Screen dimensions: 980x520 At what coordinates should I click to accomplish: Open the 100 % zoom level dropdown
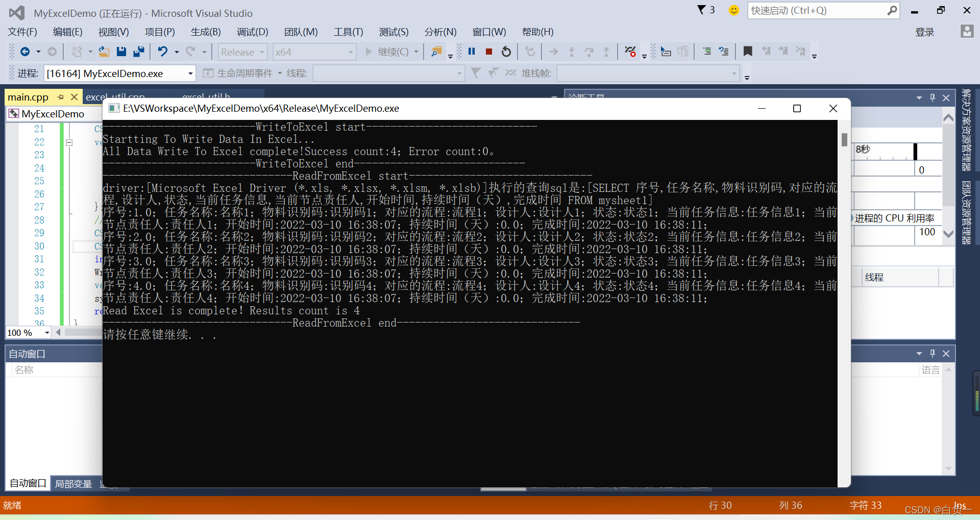point(47,333)
